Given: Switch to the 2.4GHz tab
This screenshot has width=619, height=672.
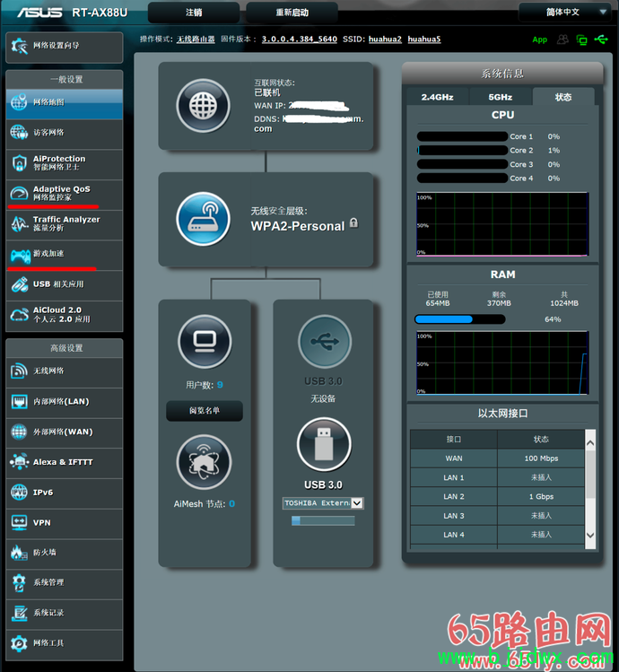Looking at the screenshot, I should pos(437,97).
